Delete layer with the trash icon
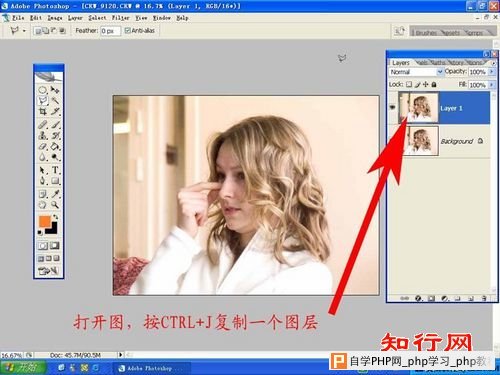 [x=484, y=298]
